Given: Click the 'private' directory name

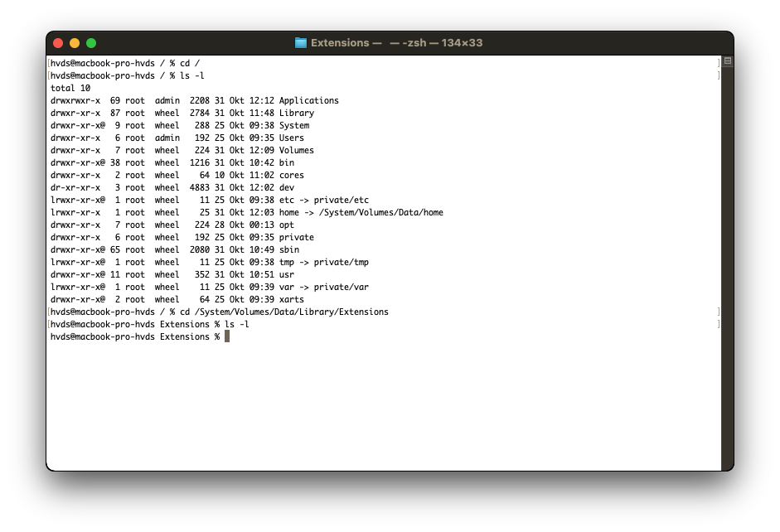Looking at the screenshot, I should (x=297, y=237).
